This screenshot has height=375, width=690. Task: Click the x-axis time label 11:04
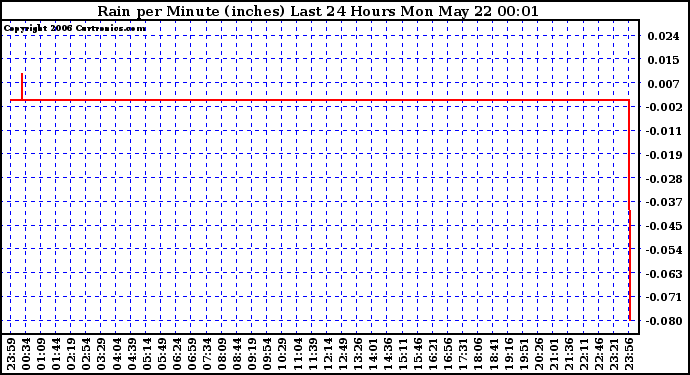tap(297, 355)
